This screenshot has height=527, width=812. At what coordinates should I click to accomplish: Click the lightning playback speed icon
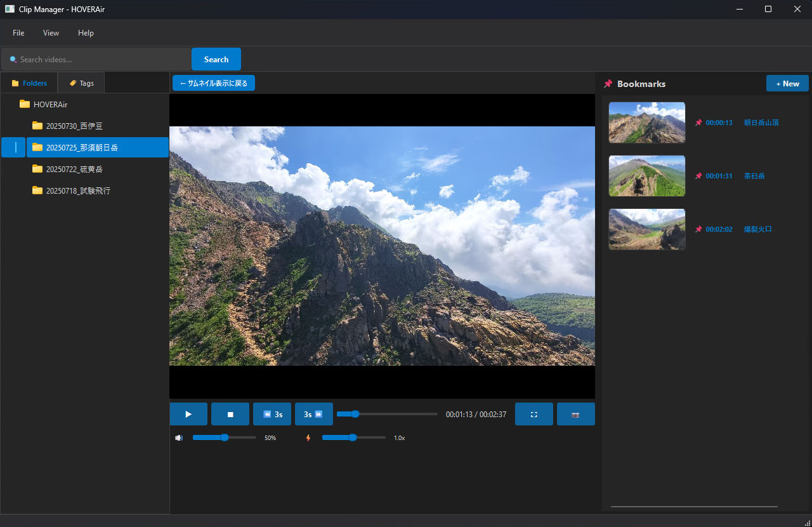pyautogui.click(x=308, y=437)
